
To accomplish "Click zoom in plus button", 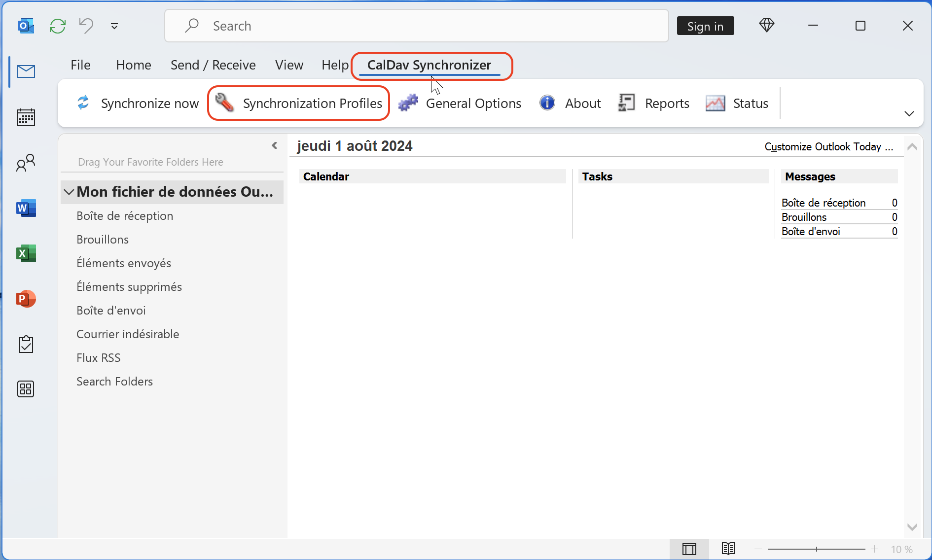I will 875,549.
